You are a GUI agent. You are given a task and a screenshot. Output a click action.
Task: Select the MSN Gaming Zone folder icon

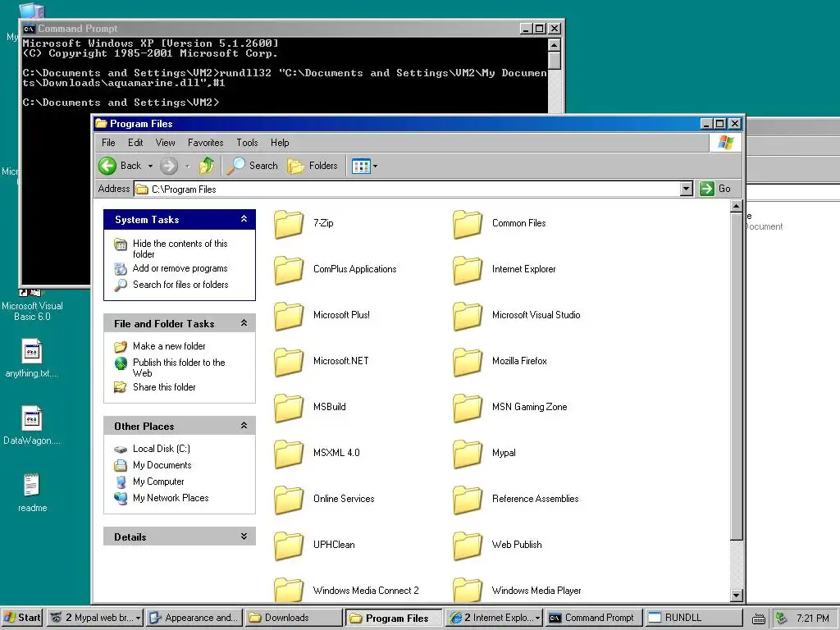coord(468,408)
